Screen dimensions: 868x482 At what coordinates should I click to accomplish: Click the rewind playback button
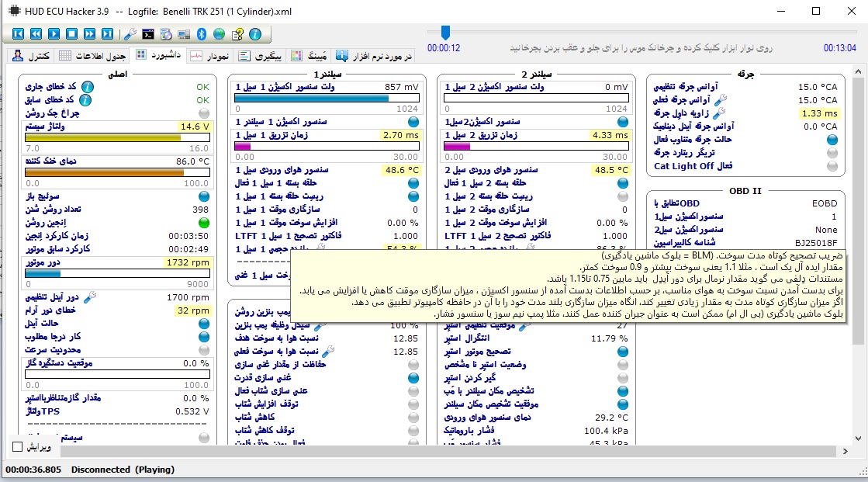click(36, 34)
